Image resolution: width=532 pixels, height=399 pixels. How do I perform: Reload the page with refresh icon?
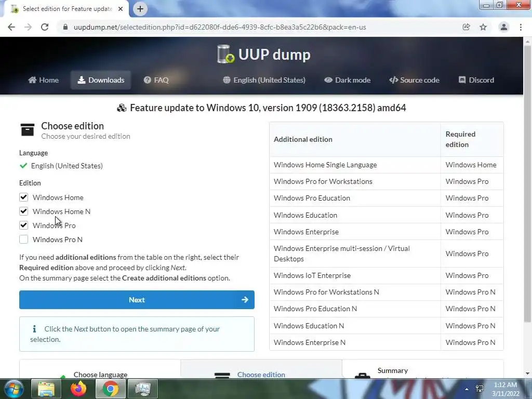[45, 27]
